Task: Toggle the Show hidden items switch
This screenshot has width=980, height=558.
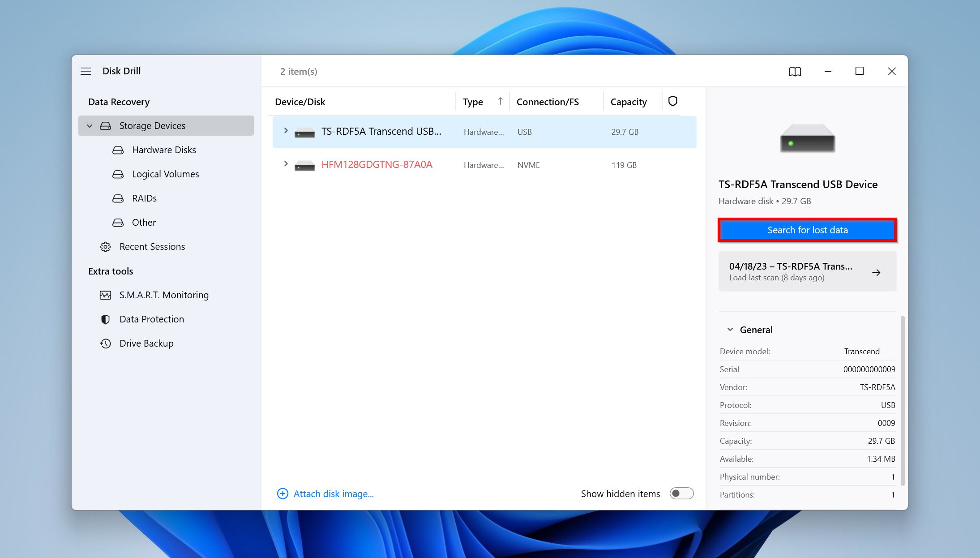Action: 681,494
